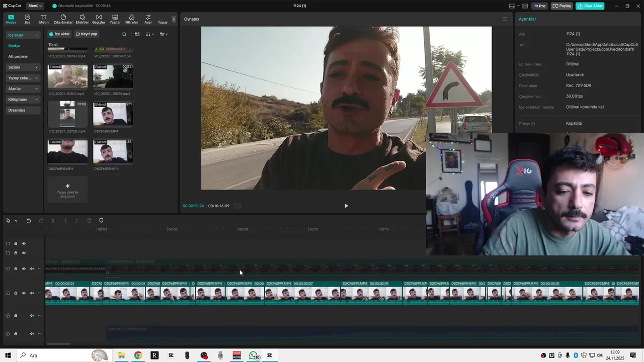Delete selected clip with trash icon
644x362 pixels.
[89, 221]
